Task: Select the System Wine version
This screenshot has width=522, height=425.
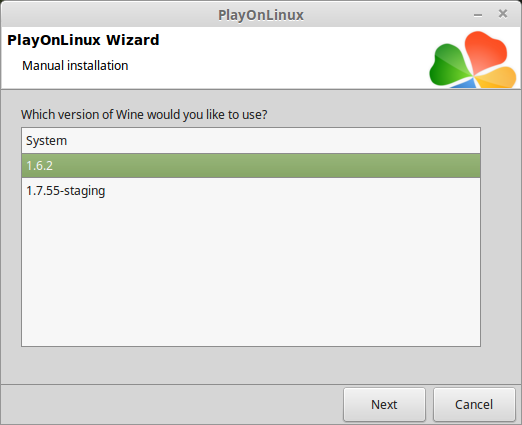Action: coord(251,141)
